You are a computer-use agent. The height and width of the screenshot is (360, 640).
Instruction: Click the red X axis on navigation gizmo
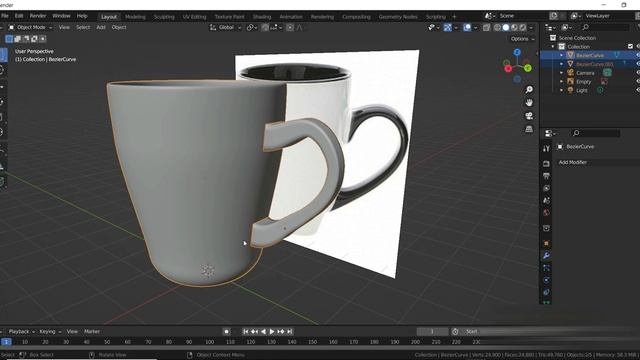pyautogui.click(x=508, y=69)
